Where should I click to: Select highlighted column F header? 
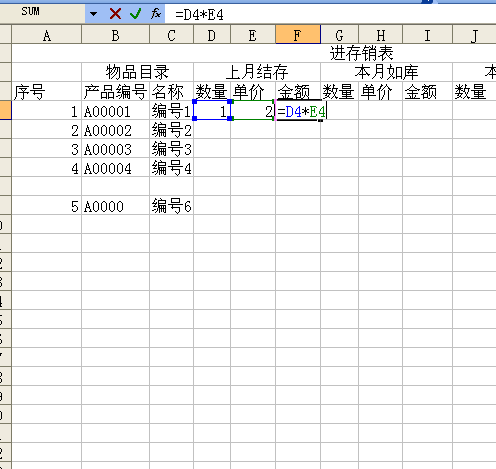click(298, 35)
